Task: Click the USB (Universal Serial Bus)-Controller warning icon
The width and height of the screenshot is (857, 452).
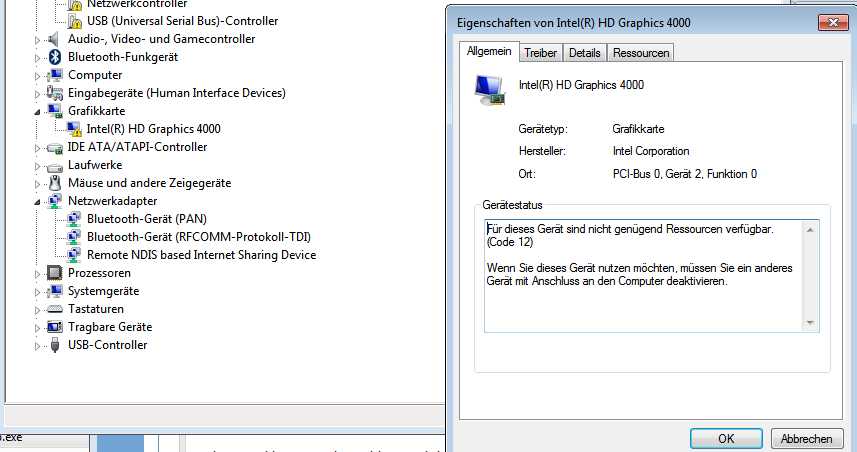Action: coord(74,21)
